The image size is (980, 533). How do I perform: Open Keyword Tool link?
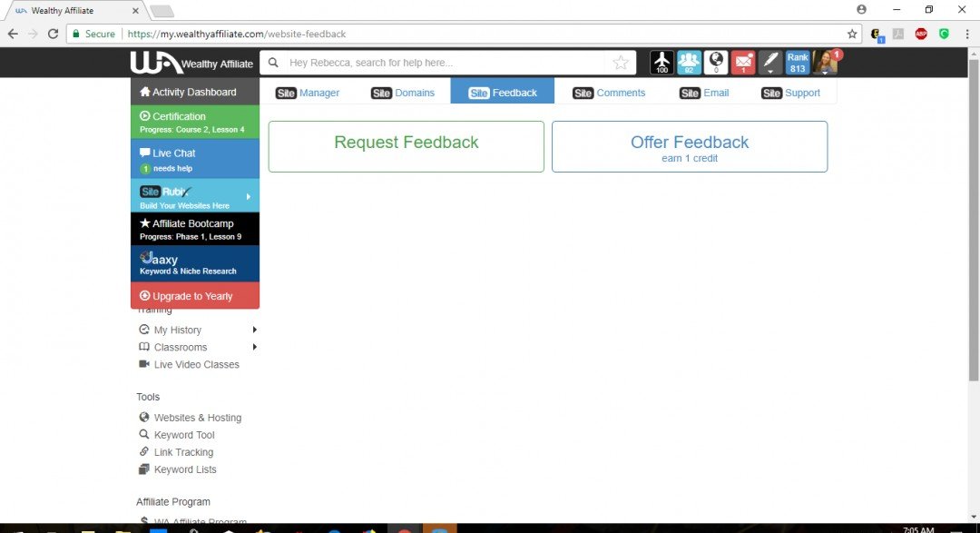pyautogui.click(x=183, y=435)
